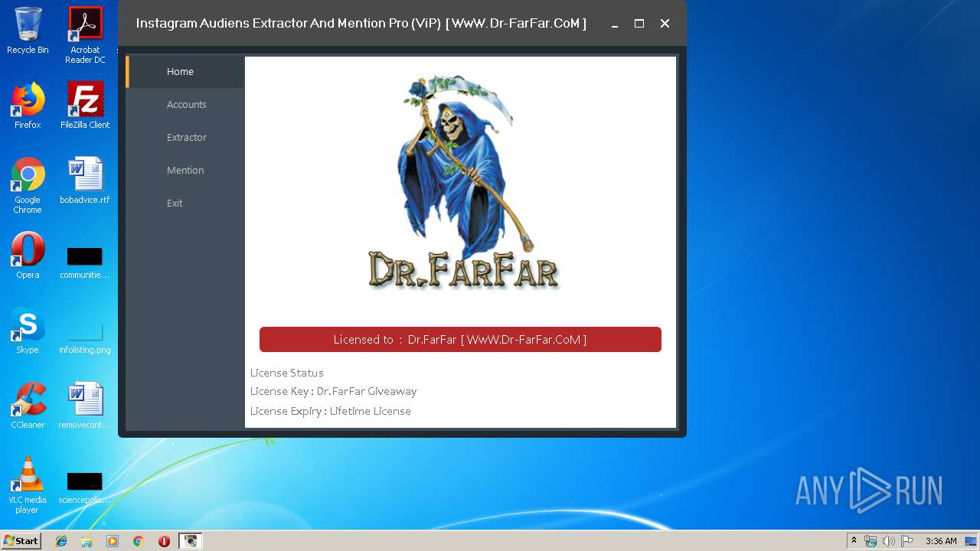980x551 pixels.
Task: Launch Chrome from the taskbar
Action: (x=139, y=541)
